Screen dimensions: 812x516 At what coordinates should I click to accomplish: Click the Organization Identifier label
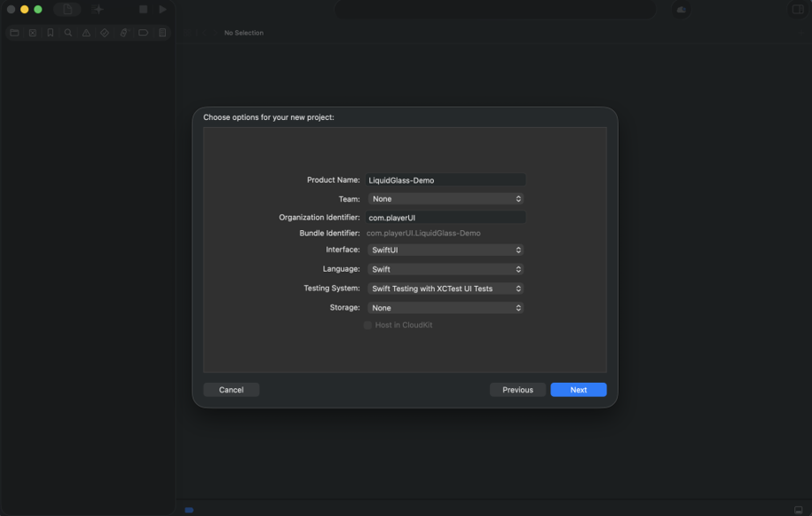coord(319,217)
